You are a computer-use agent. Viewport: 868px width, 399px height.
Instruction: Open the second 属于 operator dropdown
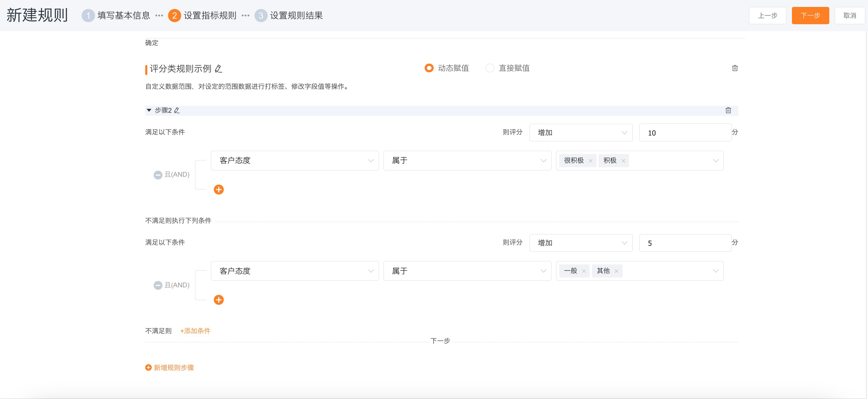coord(467,271)
